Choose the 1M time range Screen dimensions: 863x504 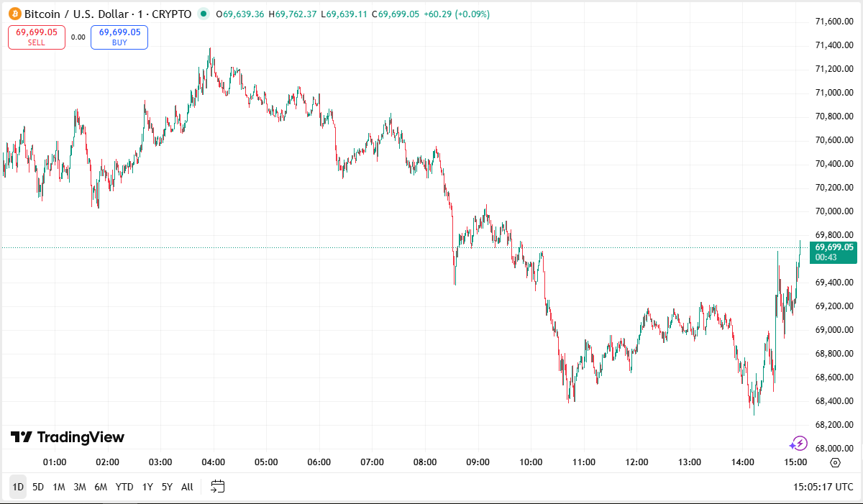tap(59, 487)
